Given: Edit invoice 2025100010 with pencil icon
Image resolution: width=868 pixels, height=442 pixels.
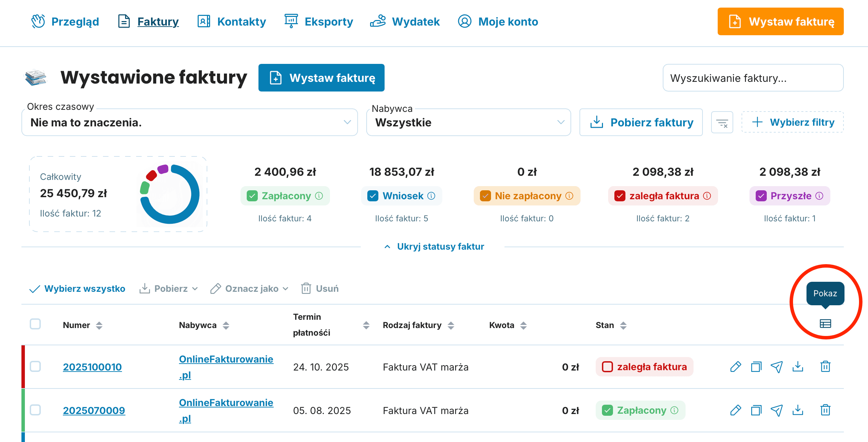Looking at the screenshot, I should pos(736,367).
